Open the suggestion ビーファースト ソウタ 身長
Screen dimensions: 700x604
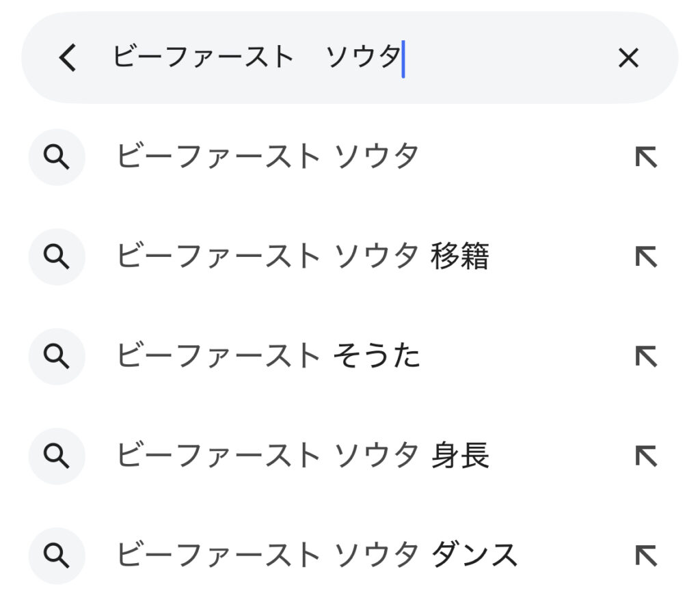(302, 456)
